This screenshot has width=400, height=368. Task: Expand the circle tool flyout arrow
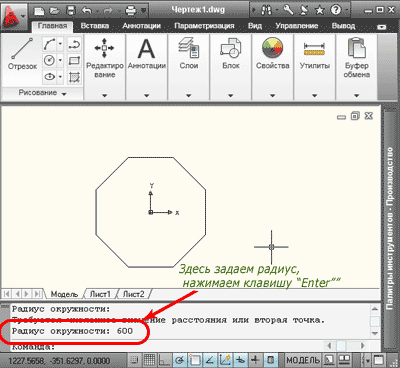(60, 60)
